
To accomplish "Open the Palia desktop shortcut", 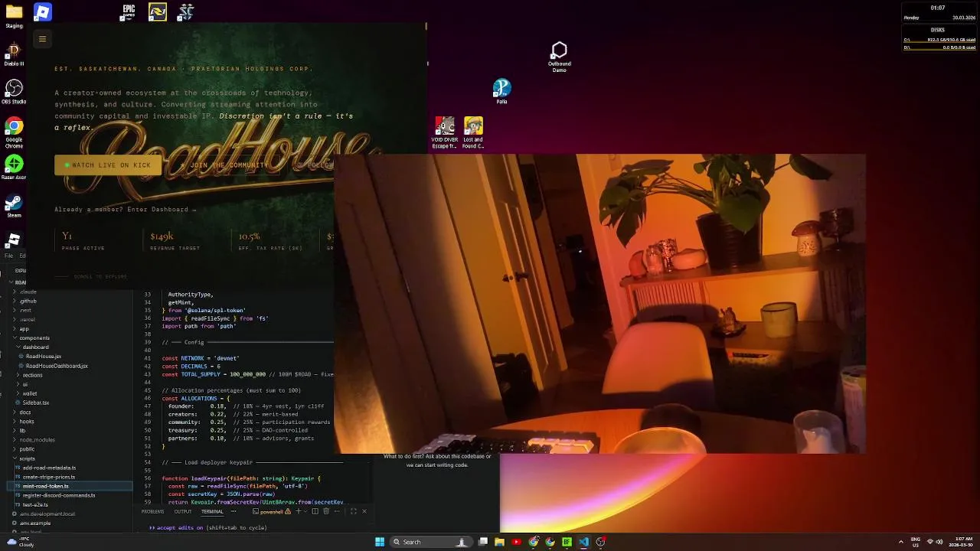I will click(501, 91).
